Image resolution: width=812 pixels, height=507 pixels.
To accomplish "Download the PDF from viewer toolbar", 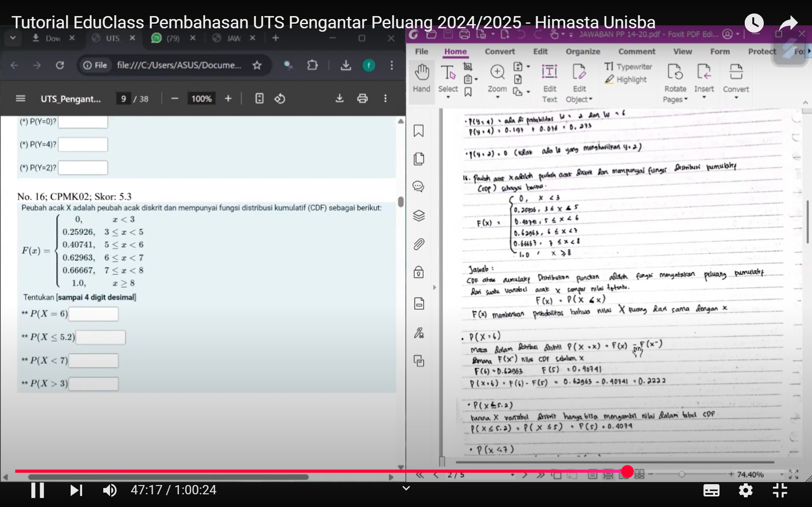I will 339,99.
